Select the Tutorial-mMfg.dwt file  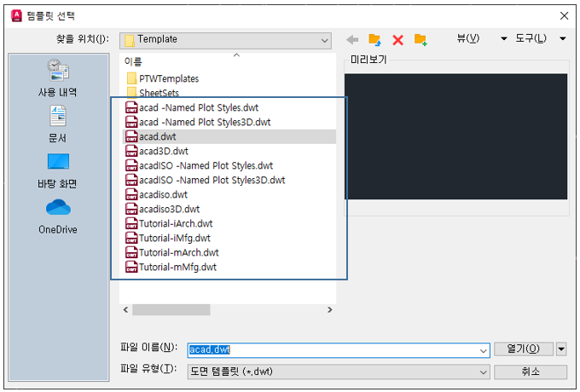(171, 267)
